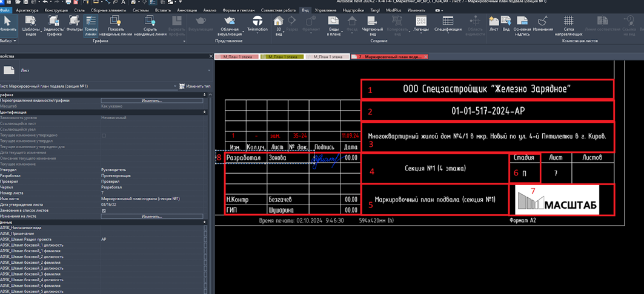Image resolution: width=644 pixels, height=294 pixels.
Task: Toggle checkbox in ADSK_Штамп боковой_2 должность row
Action: [x=205, y=256]
